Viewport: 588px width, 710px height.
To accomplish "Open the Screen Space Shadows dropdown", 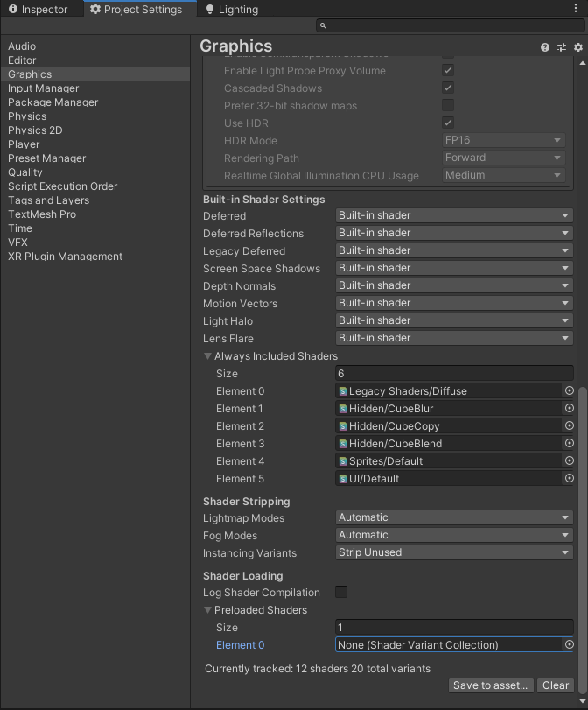I will point(454,268).
